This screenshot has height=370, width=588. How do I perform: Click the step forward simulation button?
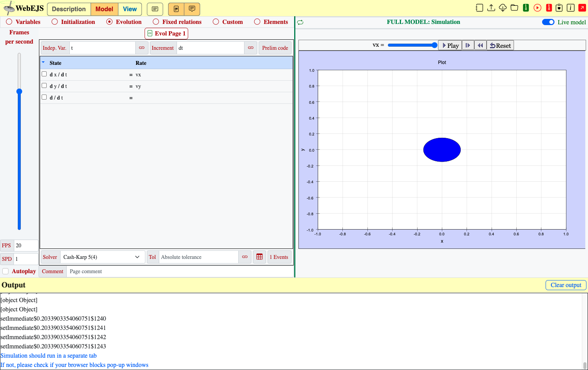pos(468,46)
